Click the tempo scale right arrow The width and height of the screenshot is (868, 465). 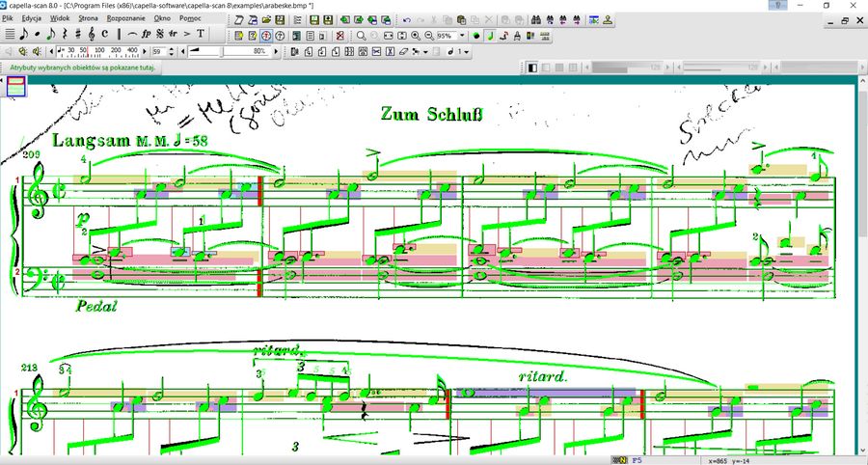145,51
